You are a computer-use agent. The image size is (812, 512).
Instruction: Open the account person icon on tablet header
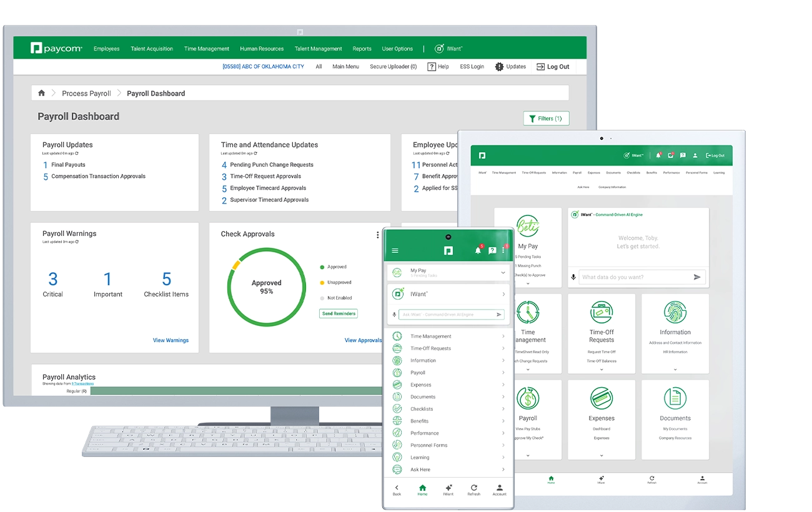(695, 155)
